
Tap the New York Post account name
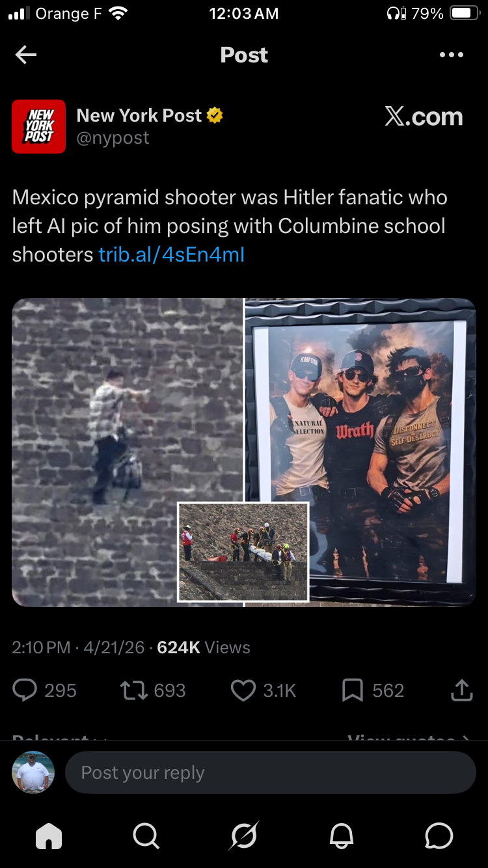tap(139, 115)
